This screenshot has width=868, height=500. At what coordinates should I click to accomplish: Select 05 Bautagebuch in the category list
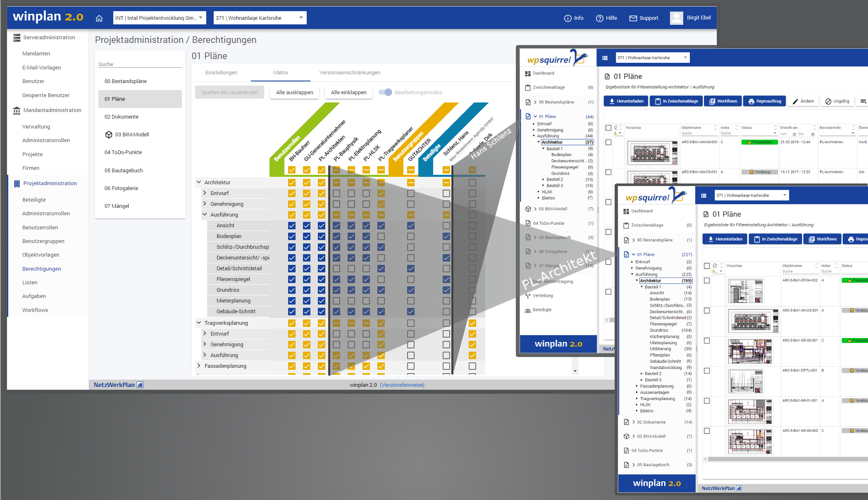pyautogui.click(x=140, y=171)
